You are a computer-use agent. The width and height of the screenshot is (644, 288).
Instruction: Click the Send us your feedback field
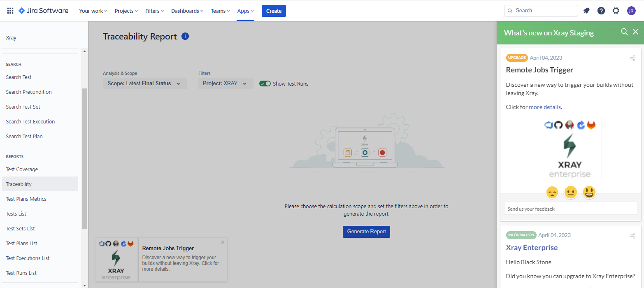click(x=570, y=208)
